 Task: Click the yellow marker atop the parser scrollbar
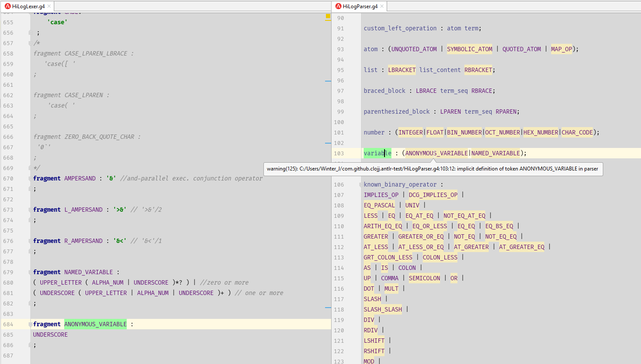click(x=328, y=16)
